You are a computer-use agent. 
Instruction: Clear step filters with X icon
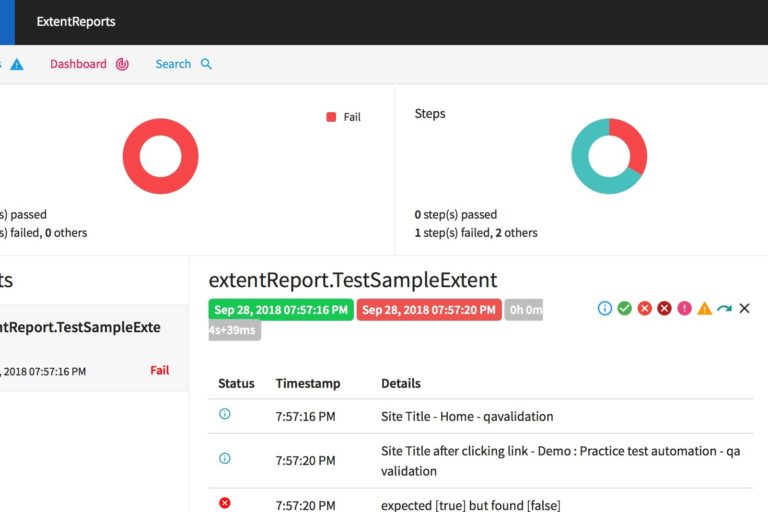point(744,309)
